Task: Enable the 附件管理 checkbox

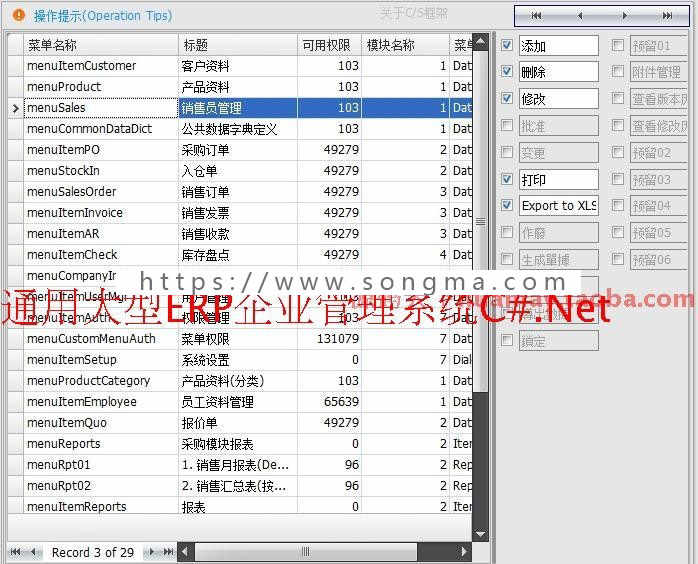Action: pos(617,71)
